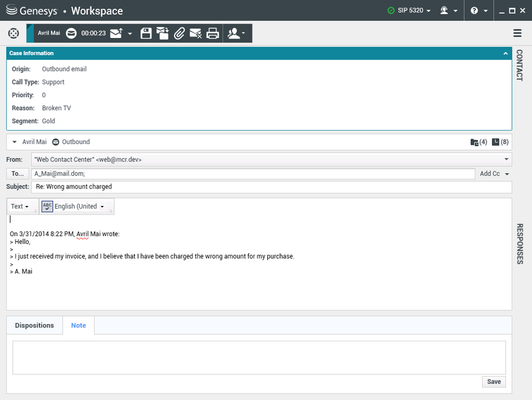Click the save in workbin icon
The image size is (532, 400).
pyautogui.click(x=163, y=33)
